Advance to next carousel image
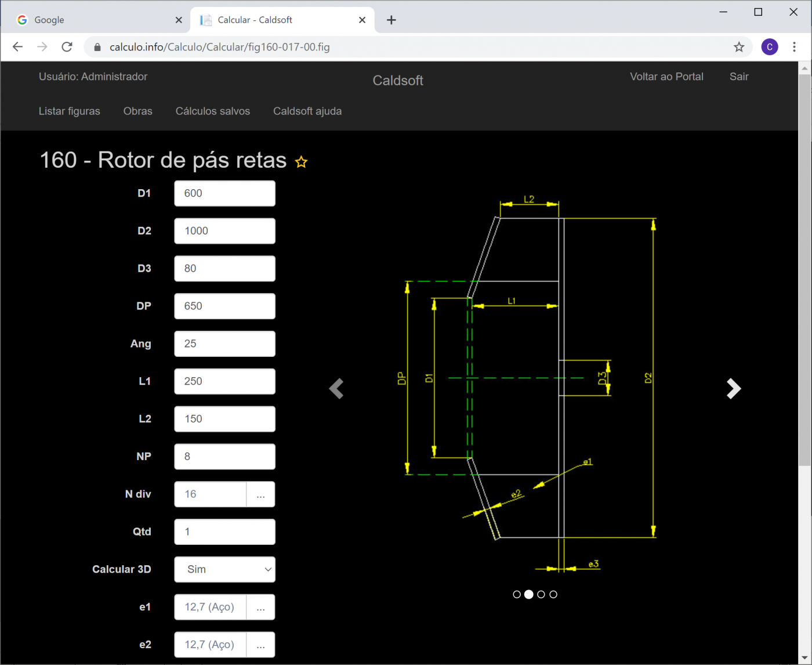812x665 pixels. tap(734, 389)
